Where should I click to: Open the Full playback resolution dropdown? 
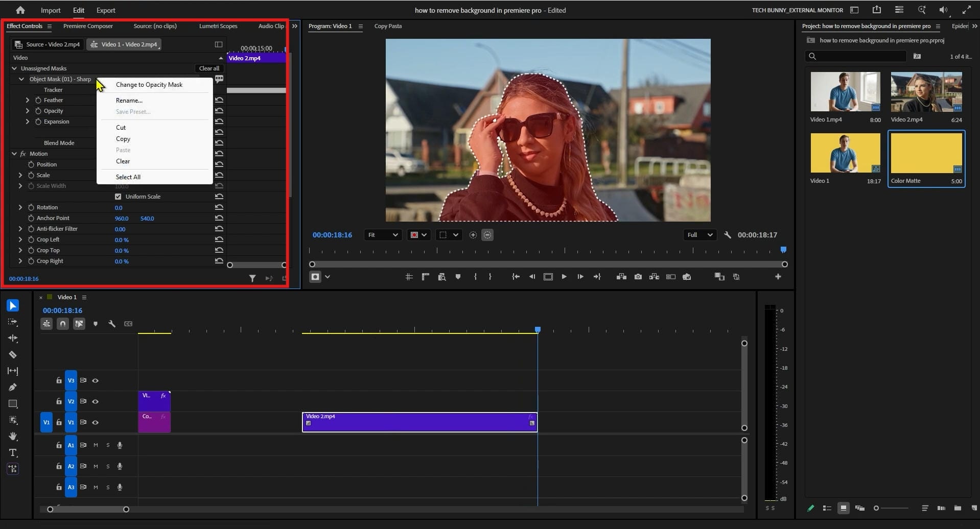coord(699,235)
